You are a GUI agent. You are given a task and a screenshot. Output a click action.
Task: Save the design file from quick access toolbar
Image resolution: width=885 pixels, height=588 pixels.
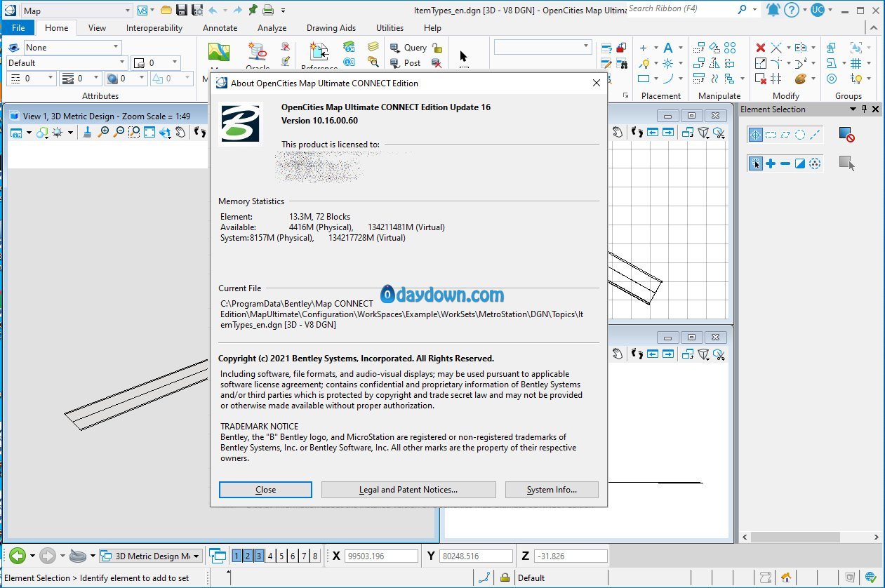click(x=182, y=10)
